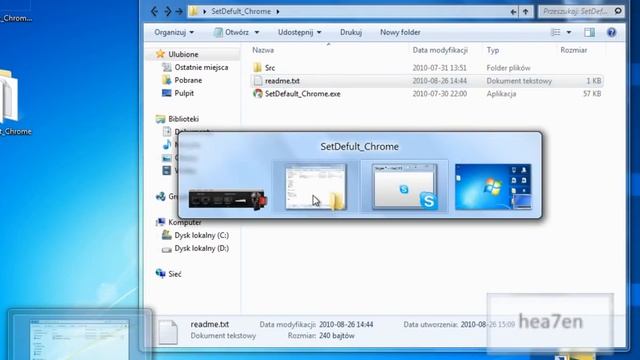Open the blue help icon

[611, 32]
